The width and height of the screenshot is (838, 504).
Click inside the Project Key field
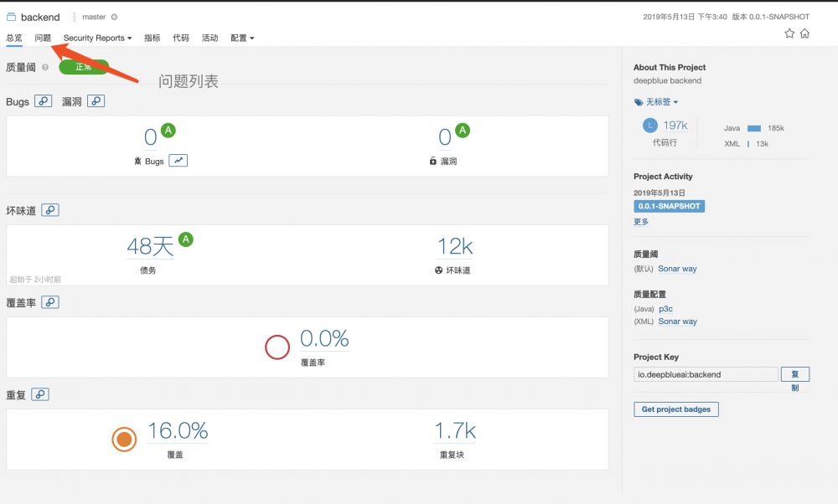(x=706, y=374)
